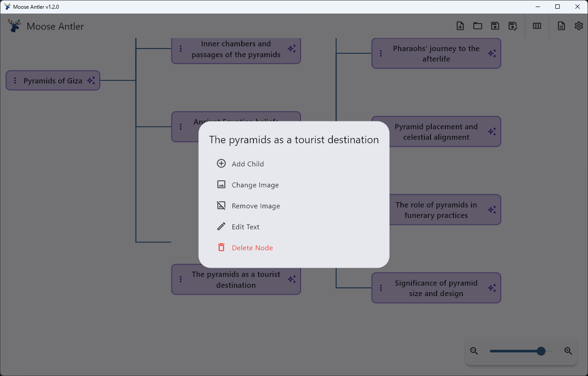The width and height of the screenshot is (588, 376).
Task: Click AI sparkle on Inner chambers node
Action: click(x=292, y=49)
